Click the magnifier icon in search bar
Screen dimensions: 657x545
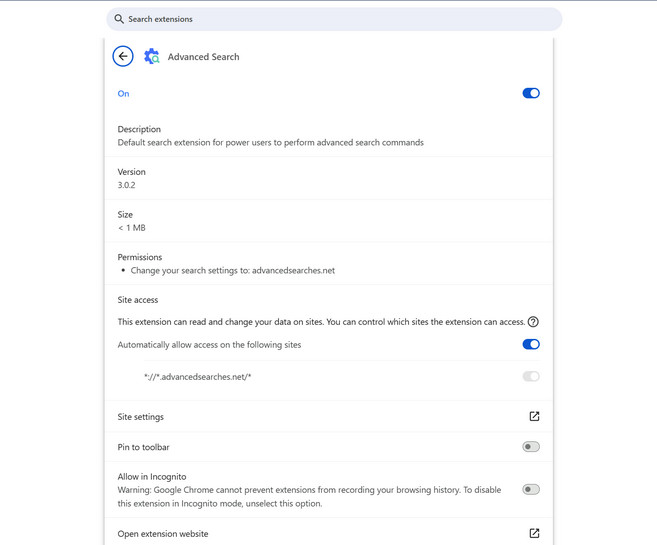point(119,19)
